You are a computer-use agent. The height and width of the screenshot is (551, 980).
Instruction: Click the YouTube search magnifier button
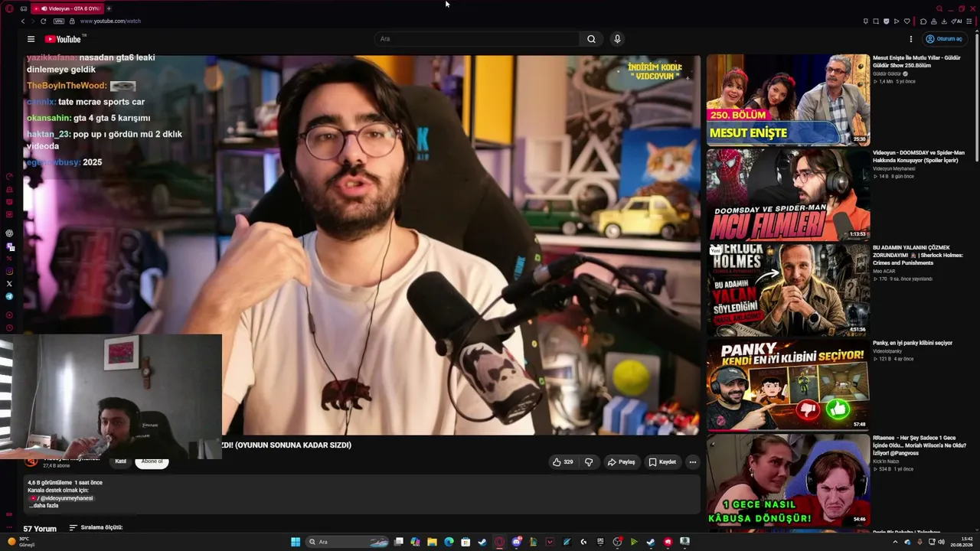591,39
